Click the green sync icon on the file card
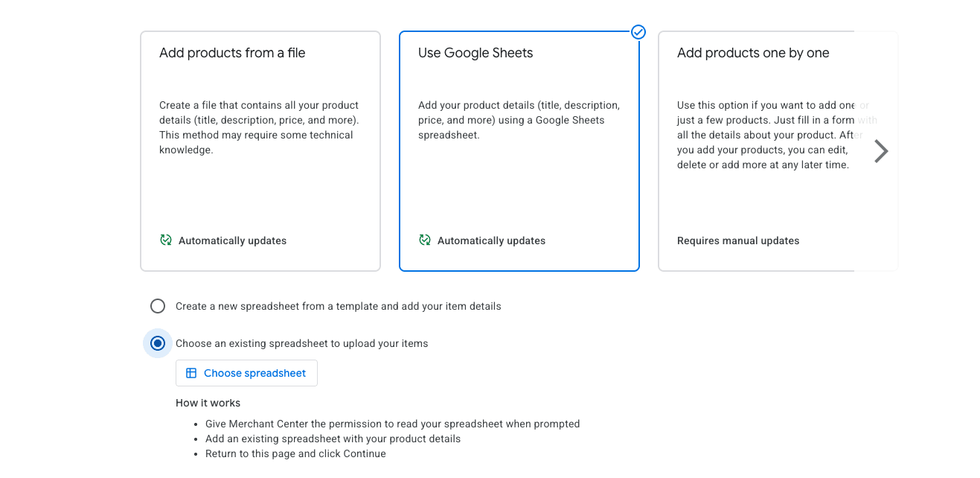The image size is (980, 478). point(166,240)
